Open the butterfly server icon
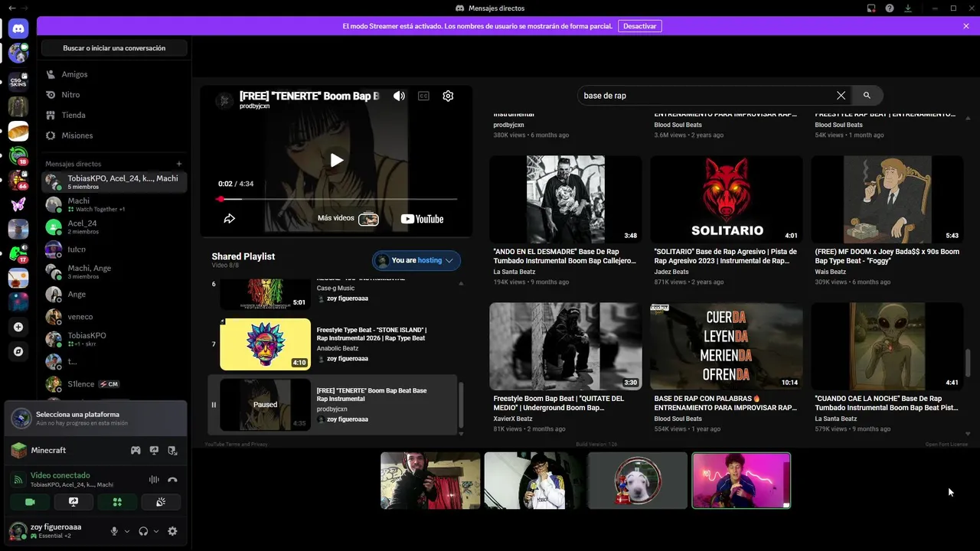The height and width of the screenshot is (551, 980). click(x=18, y=204)
